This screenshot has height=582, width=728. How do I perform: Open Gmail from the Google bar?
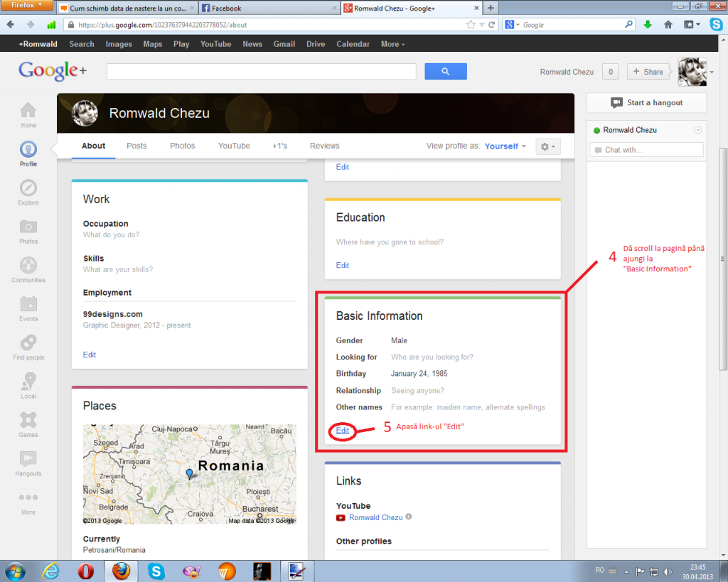[284, 44]
